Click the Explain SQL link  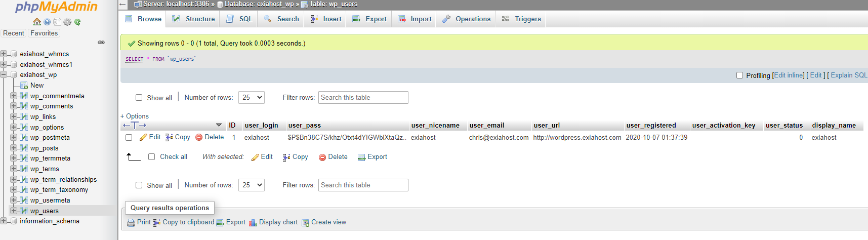[849, 75]
